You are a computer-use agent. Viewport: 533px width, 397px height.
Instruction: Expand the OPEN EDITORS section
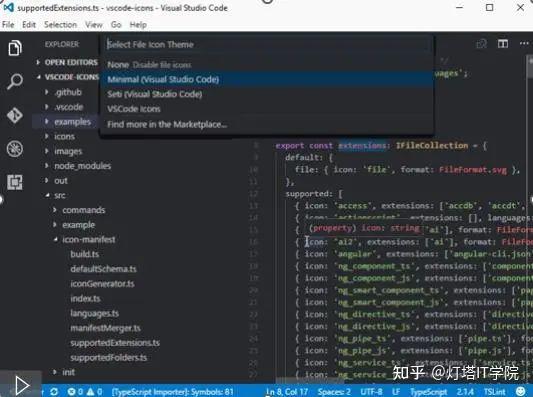pos(68,62)
